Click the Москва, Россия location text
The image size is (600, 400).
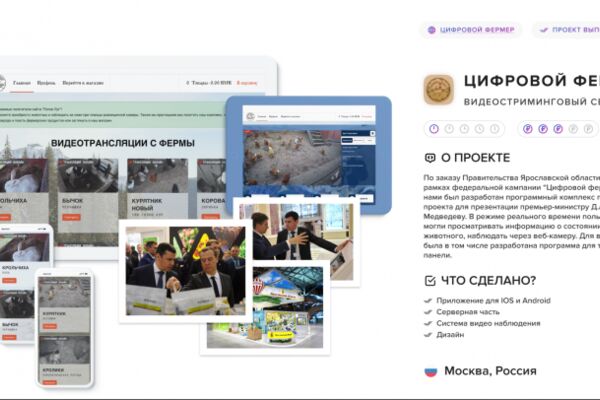pyautogui.click(x=490, y=371)
